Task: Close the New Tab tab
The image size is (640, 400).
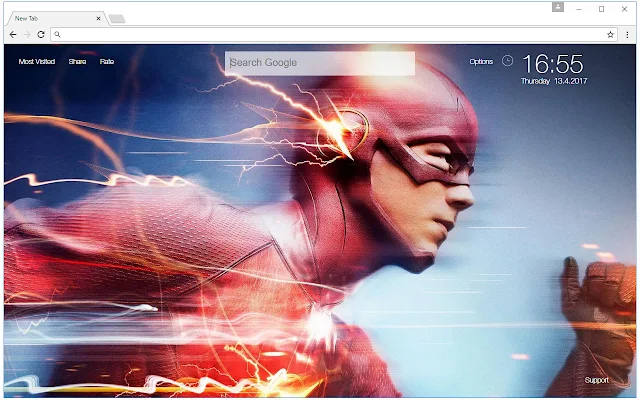Action: pos(98,18)
